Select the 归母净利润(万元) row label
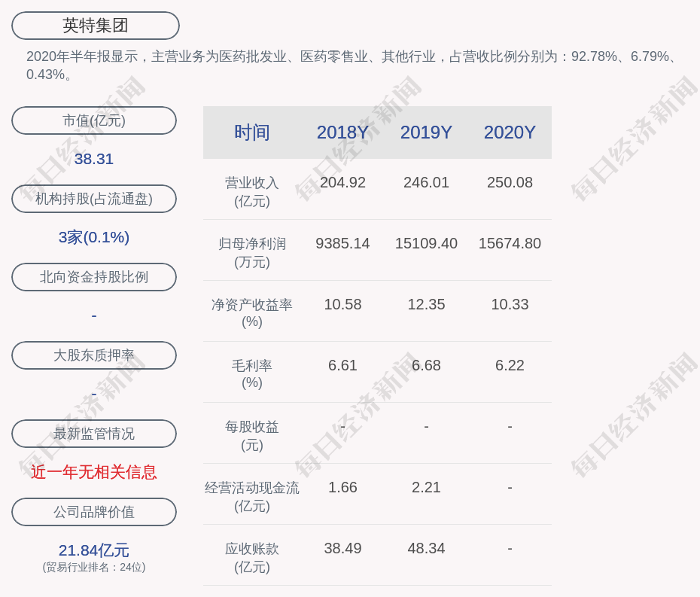 click(251, 253)
